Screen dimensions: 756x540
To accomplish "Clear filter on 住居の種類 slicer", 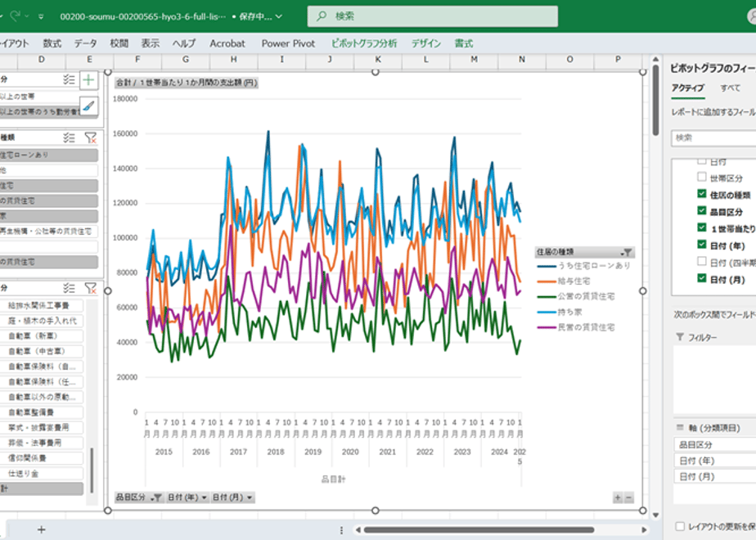I will [x=90, y=138].
